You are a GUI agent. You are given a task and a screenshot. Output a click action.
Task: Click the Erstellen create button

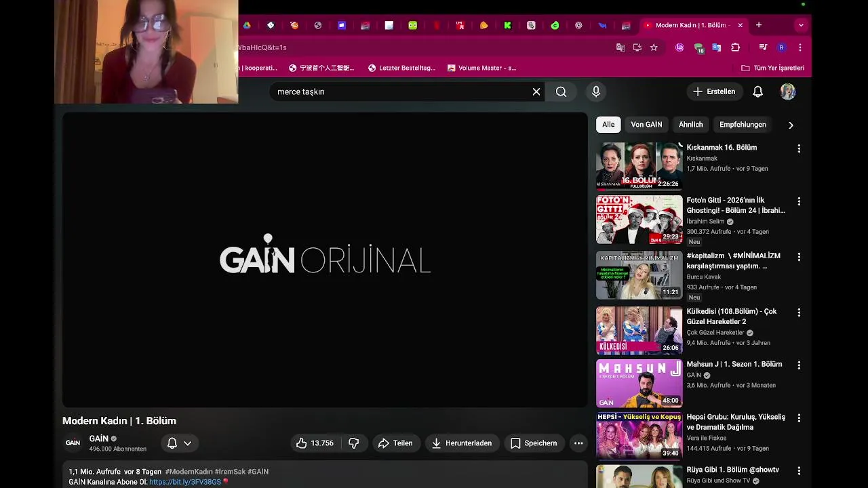(x=715, y=91)
